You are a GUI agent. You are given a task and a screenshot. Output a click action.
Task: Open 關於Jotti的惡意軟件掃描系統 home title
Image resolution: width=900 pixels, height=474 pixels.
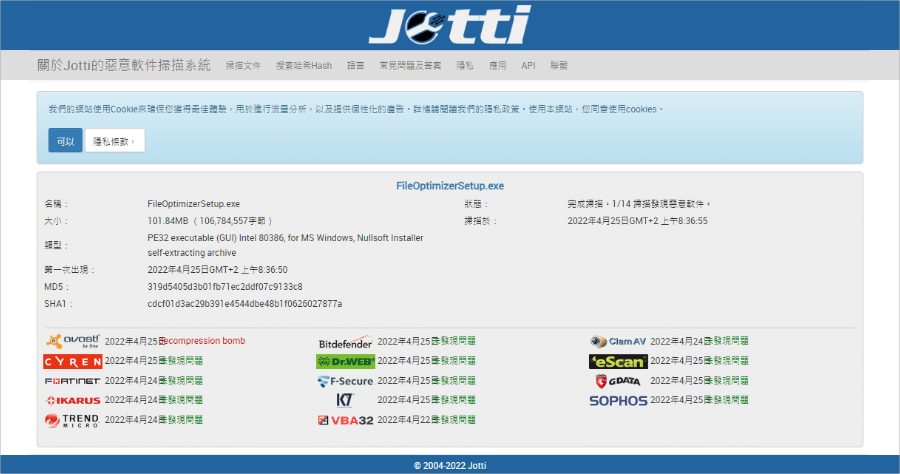tap(124, 65)
